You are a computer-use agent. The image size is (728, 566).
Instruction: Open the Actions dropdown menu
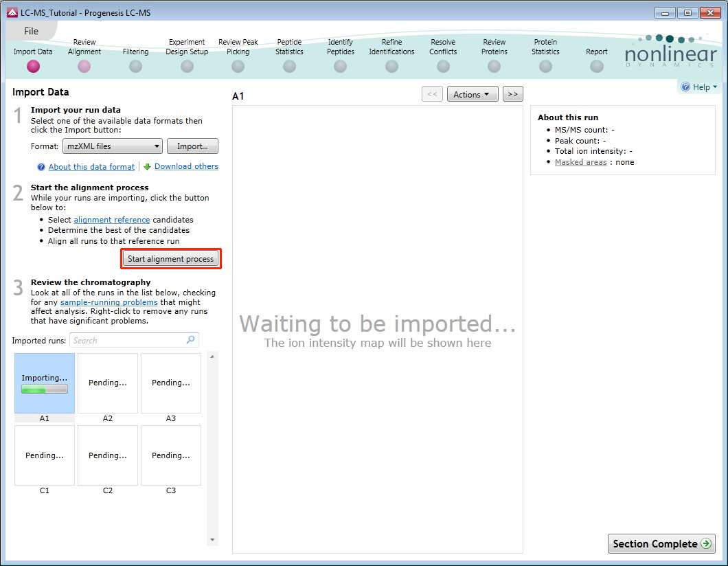(x=473, y=94)
